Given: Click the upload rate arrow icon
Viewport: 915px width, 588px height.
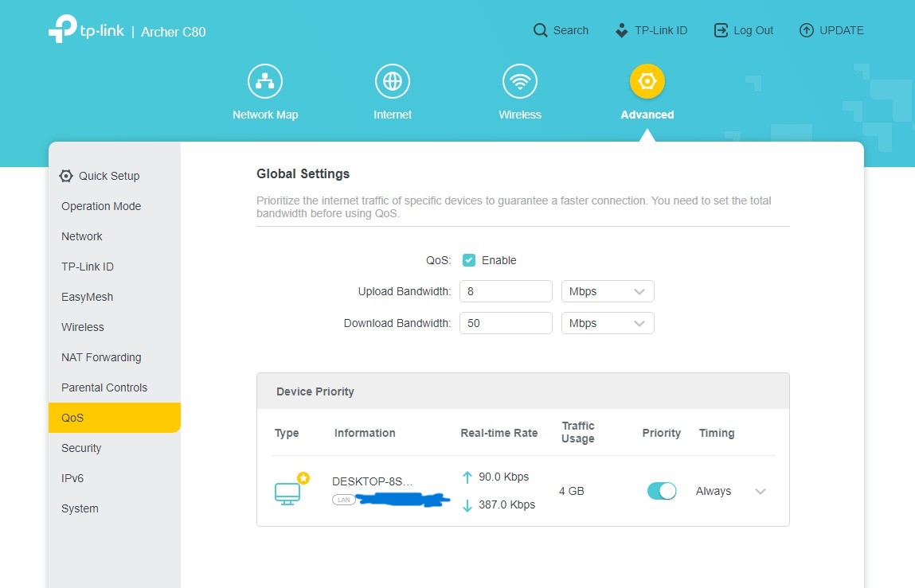Looking at the screenshot, I should click(x=467, y=477).
